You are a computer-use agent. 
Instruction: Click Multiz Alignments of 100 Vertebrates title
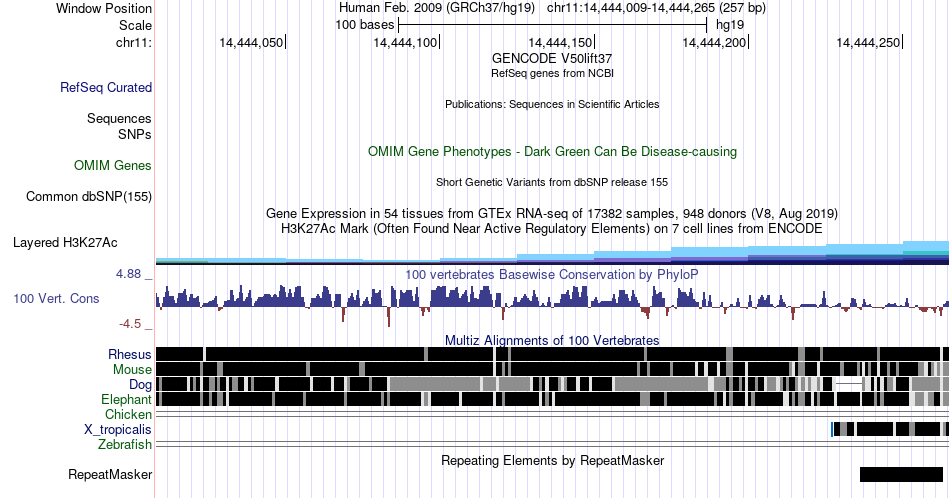(552, 340)
